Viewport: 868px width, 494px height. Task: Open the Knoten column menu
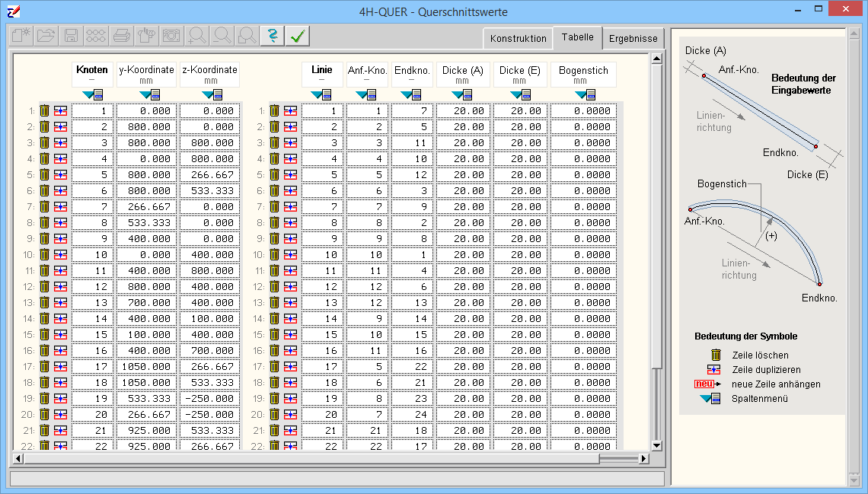tap(93, 94)
